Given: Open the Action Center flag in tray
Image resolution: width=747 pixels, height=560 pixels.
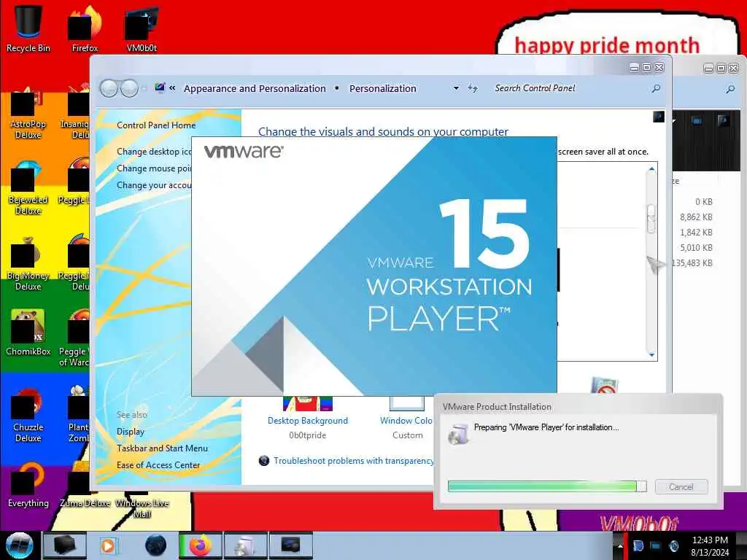Looking at the screenshot, I should pos(638,545).
